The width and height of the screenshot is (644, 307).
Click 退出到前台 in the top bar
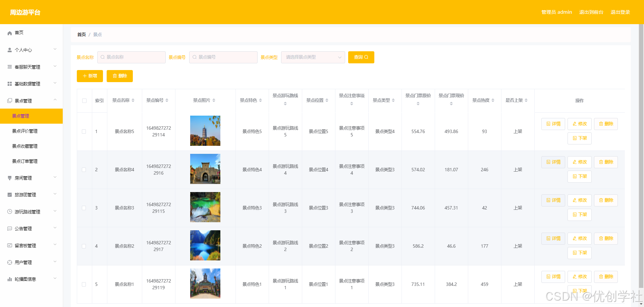pyautogui.click(x=591, y=12)
